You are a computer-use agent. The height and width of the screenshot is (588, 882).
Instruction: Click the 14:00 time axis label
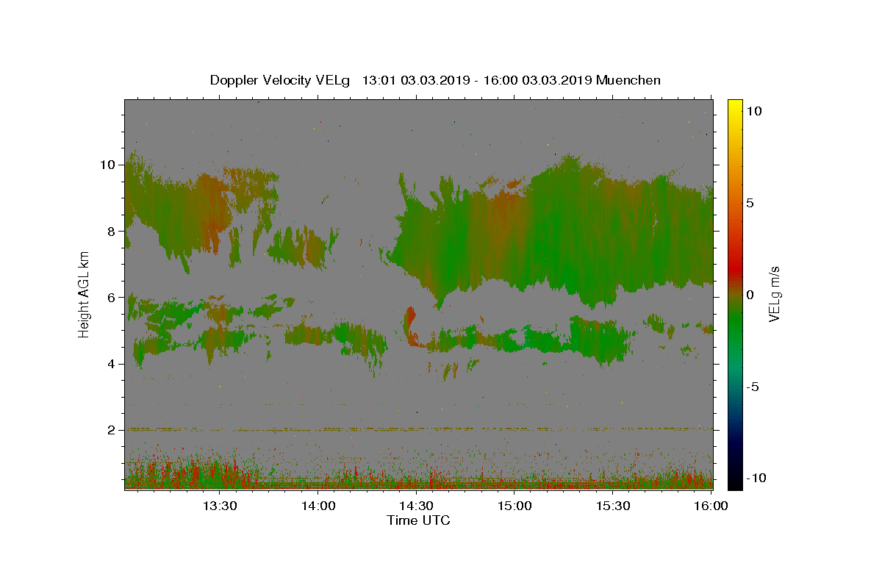[x=318, y=506]
